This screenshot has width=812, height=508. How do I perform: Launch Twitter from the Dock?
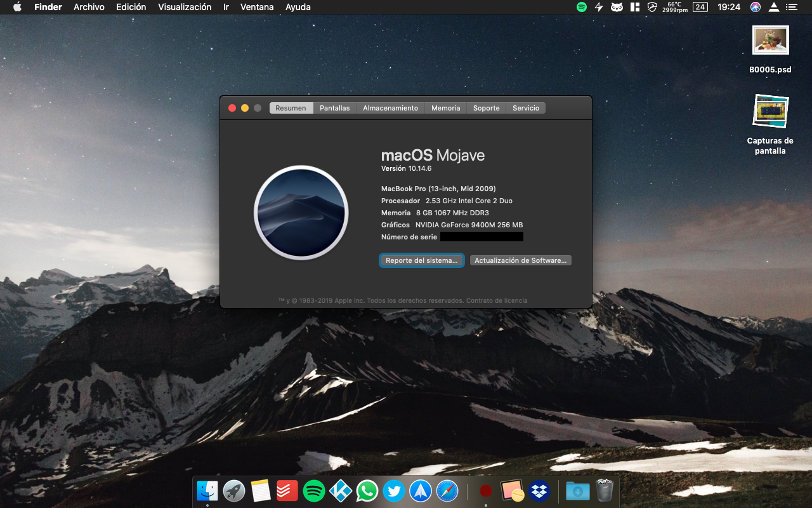click(x=394, y=491)
